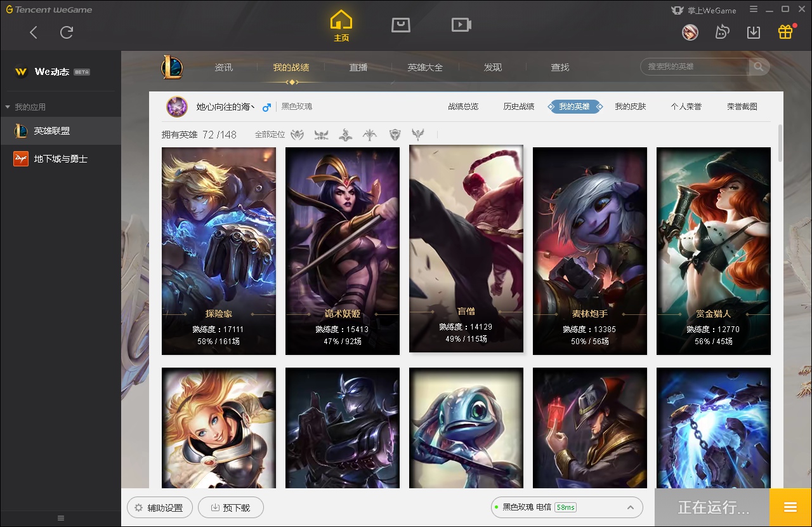The height and width of the screenshot is (527, 812).
Task: Open the video live icon in top bar
Action: tap(461, 25)
